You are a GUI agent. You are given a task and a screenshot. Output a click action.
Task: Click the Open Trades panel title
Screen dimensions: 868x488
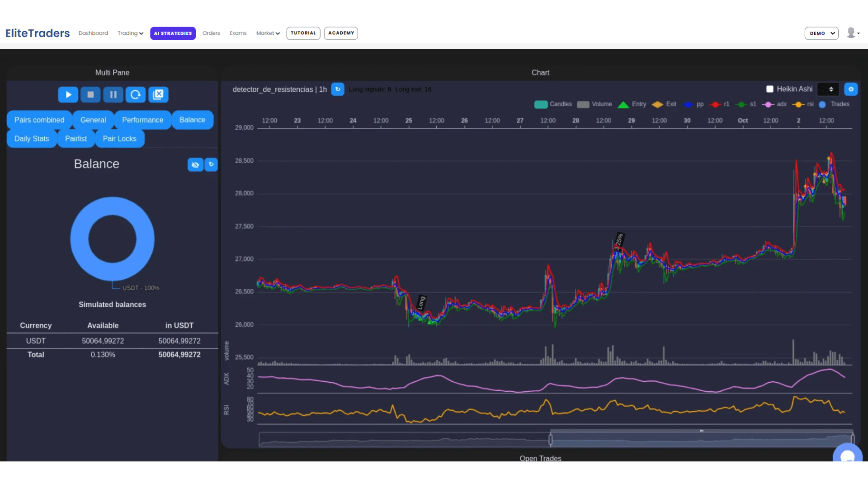(x=540, y=458)
